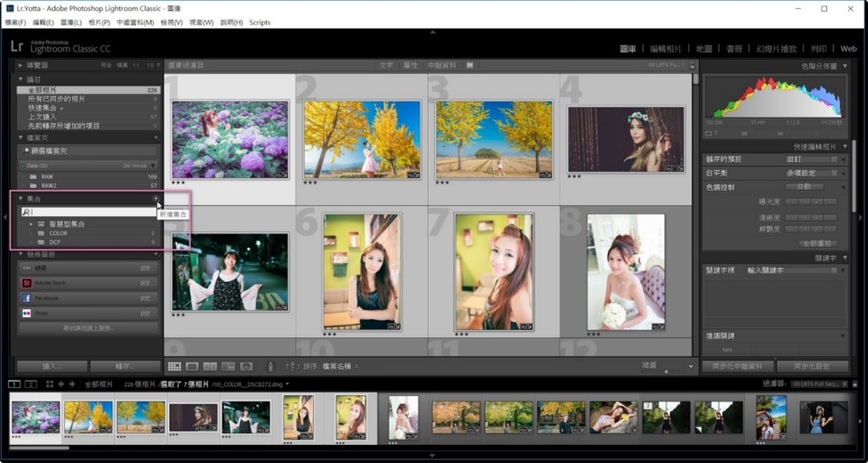
Task: Expand the 導覽器 navigator panel
Action: pyautogui.click(x=21, y=65)
